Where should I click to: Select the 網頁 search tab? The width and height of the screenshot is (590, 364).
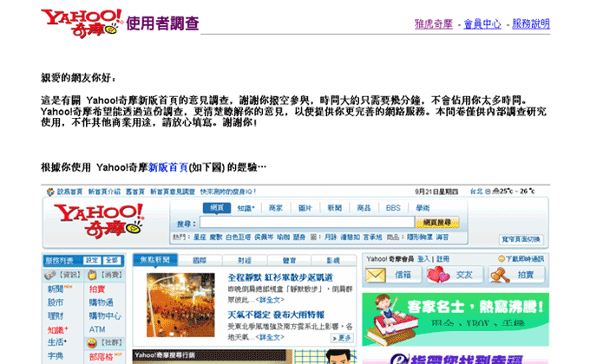[x=217, y=208]
